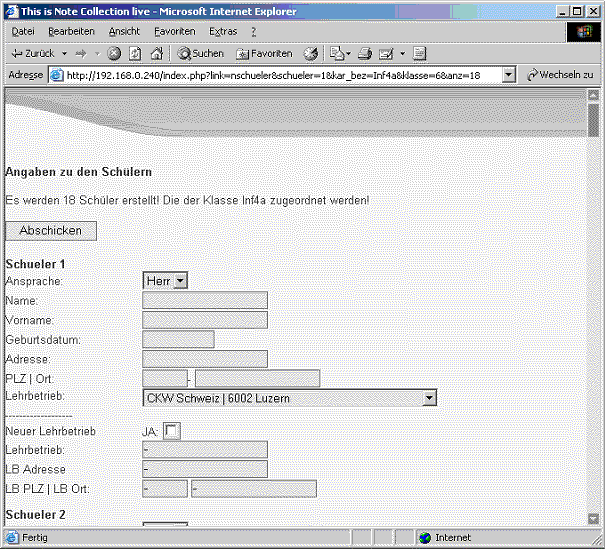Viewport: 605px width, 549px height.
Task: Open the Bearbeiten menu
Action: click(71, 31)
